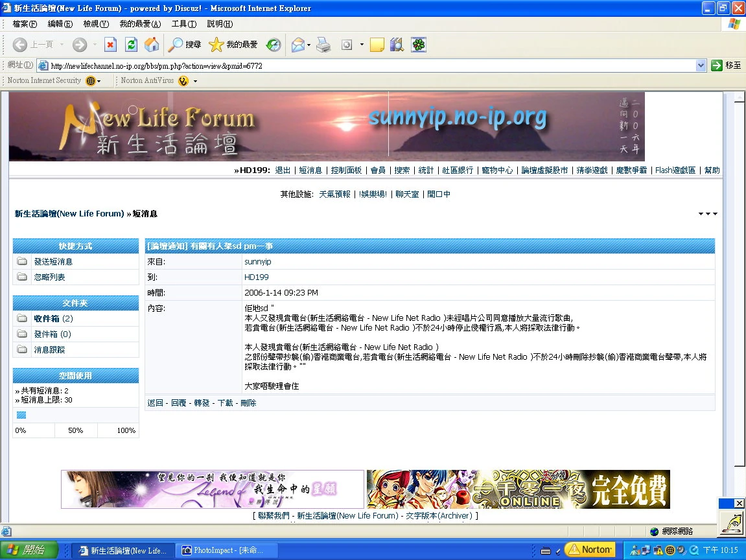
Task: Click the 退出 logout link
Action: tap(283, 170)
